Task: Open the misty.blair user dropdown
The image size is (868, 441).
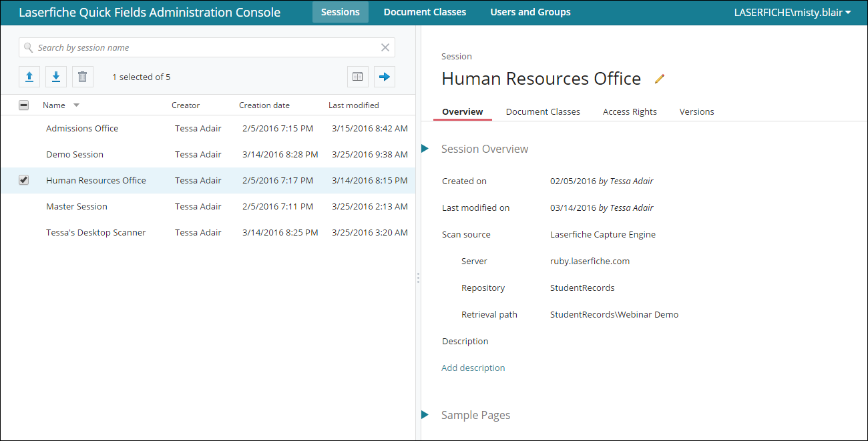Action: coord(792,12)
